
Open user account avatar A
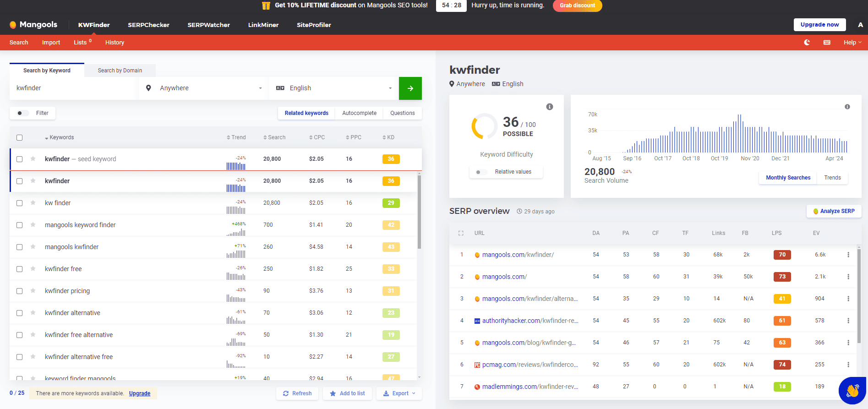860,25
